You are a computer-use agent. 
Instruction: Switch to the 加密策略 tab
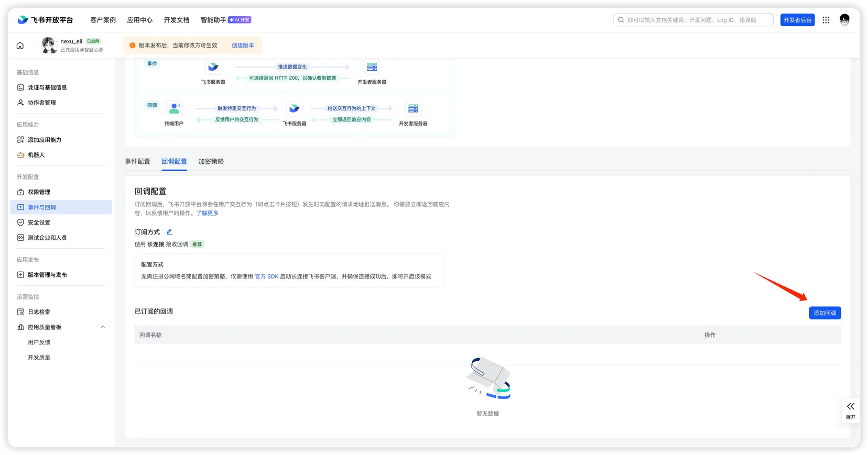point(211,161)
